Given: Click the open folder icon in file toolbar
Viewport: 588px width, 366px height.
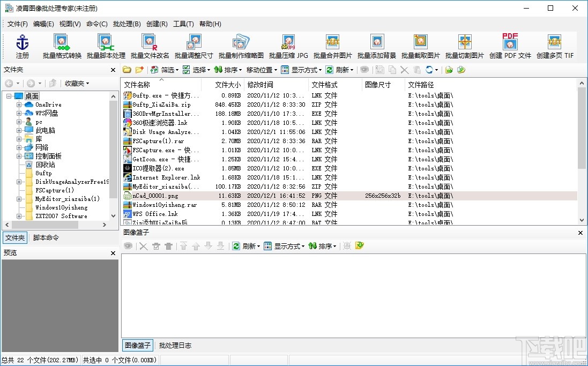Looking at the screenshot, I should (127, 70).
